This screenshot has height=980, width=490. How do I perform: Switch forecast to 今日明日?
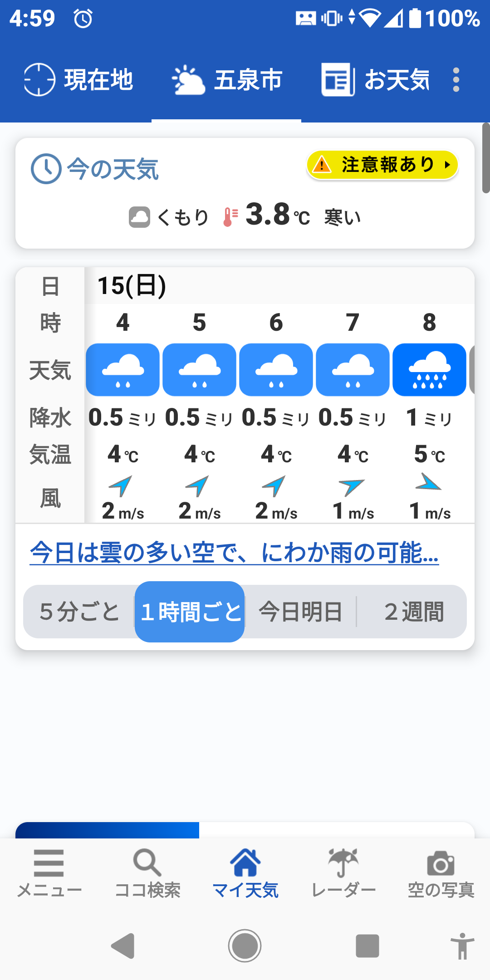coord(300,612)
